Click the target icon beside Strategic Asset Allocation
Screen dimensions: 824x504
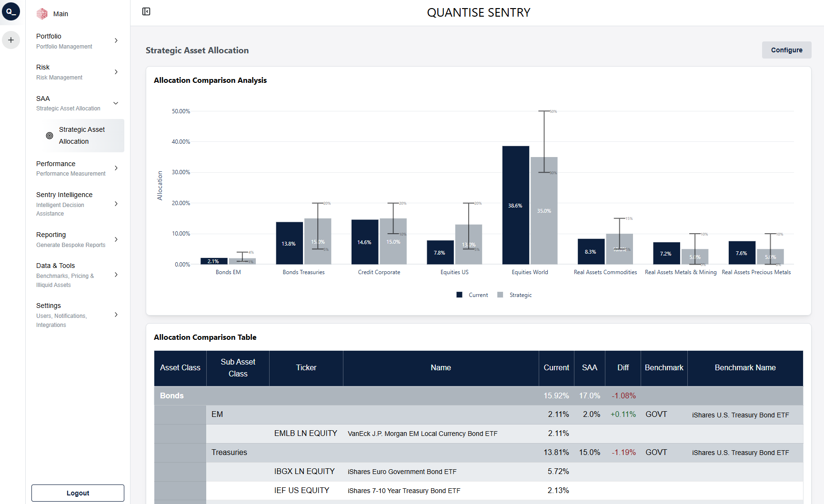click(x=50, y=135)
